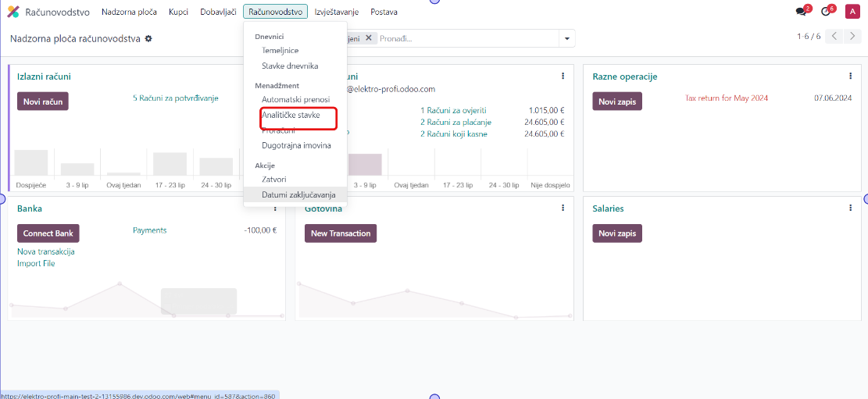This screenshot has height=399, width=868.
Task: Open dashboard settings gear icon
Action: (x=148, y=38)
